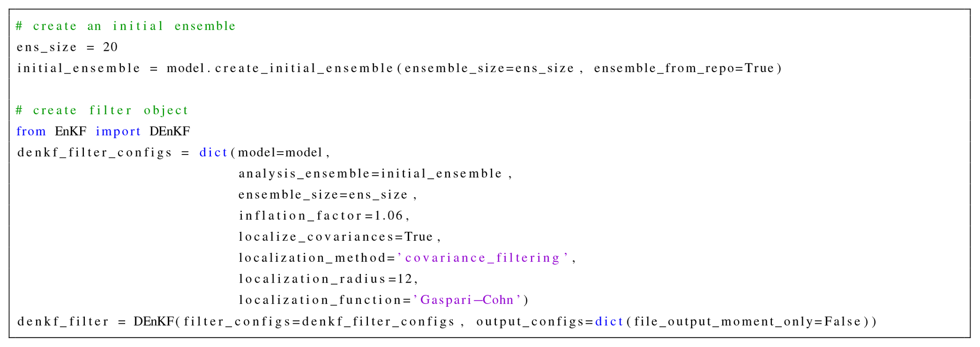Click the blue "from" keyword
Image resolution: width=980 pixels, height=347 pixels.
point(31,131)
